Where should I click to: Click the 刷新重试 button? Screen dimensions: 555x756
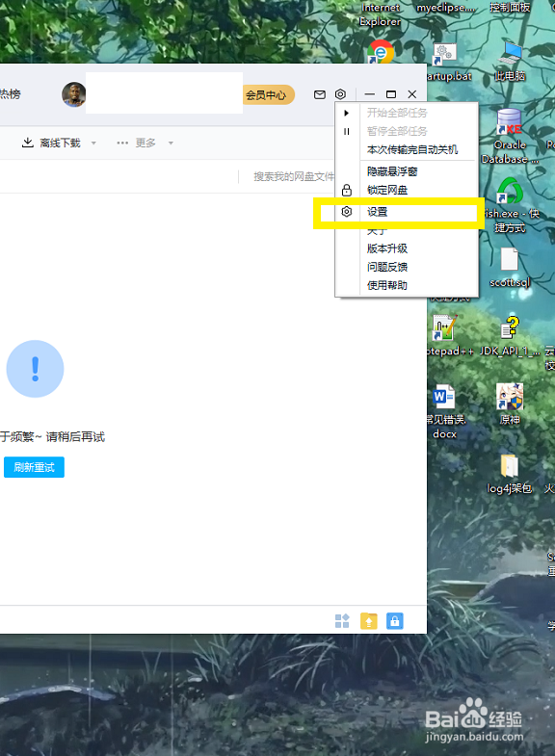34,467
